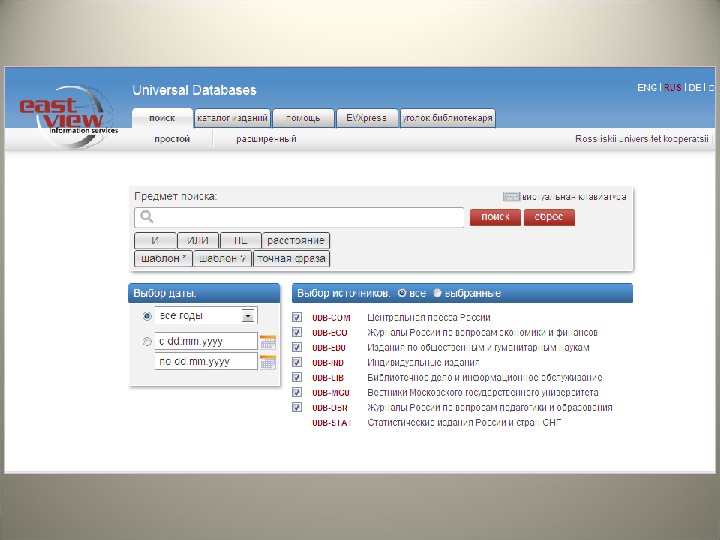Open calendar picker for the end date

point(268,362)
